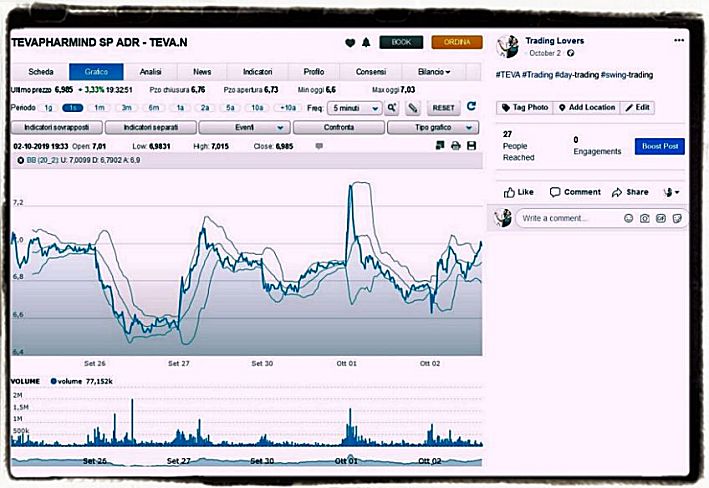Open the #day-trading hashtag
The image size is (709, 488).
(577, 75)
